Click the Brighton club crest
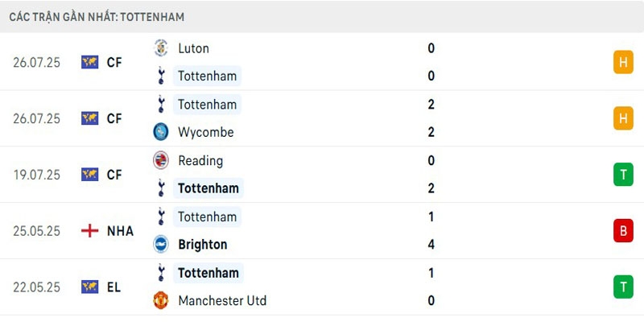 [x=160, y=245]
